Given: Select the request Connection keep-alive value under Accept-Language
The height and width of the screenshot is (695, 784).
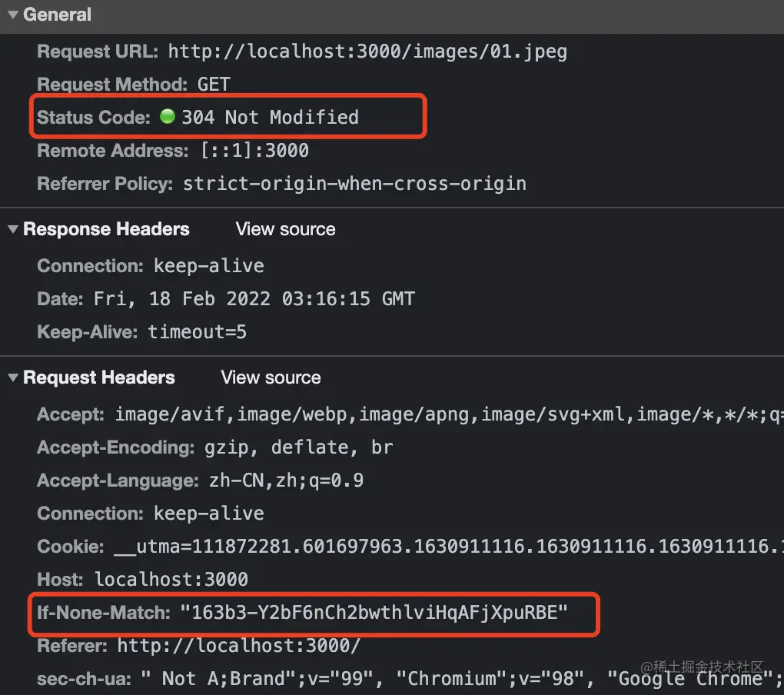Looking at the screenshot, I should pos(209,513).
